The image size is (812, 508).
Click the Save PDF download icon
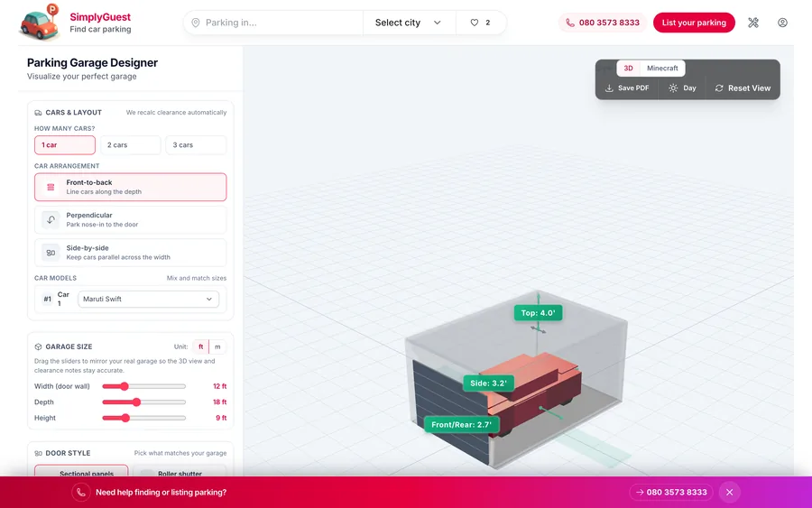[x=610, y=88]
